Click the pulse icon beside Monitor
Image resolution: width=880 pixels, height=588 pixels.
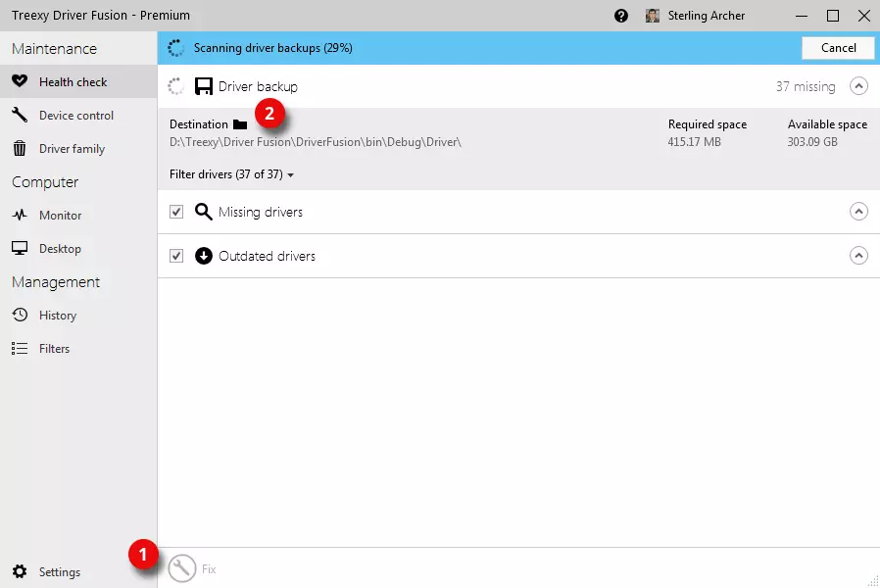tap(20, 215)
